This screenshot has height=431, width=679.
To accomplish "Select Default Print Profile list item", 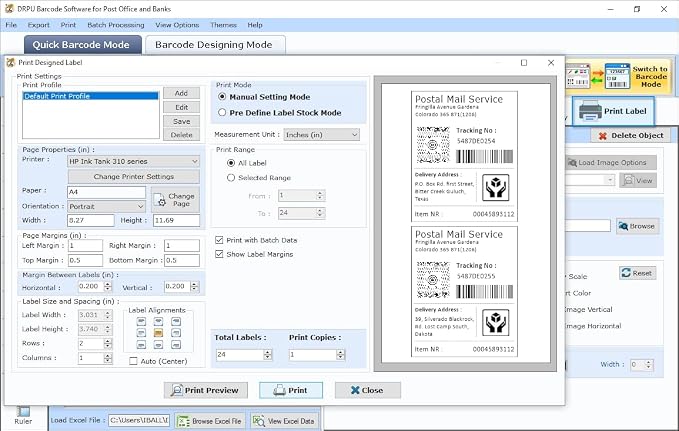I will click(91, 96).
